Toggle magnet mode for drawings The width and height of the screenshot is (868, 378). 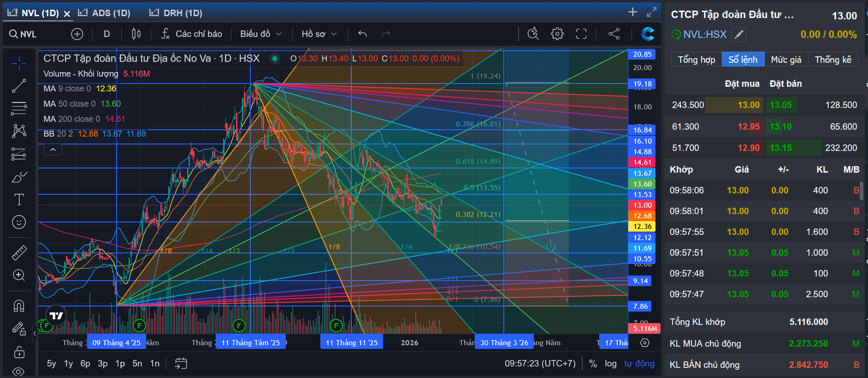point(19,306)
